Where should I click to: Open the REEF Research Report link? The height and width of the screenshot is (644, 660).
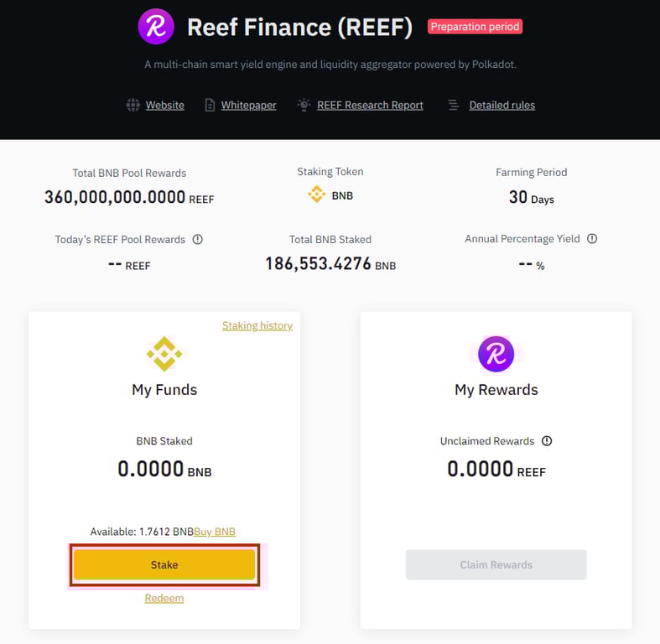click(x=370, y=105)
